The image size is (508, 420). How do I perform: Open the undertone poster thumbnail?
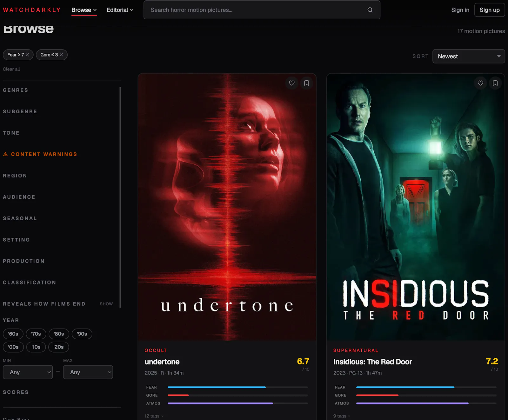227,207
